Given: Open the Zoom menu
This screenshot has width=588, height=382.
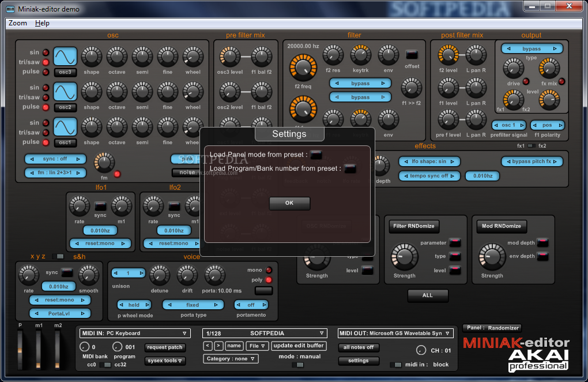Looking at the screenshot, I should point(18,23).
